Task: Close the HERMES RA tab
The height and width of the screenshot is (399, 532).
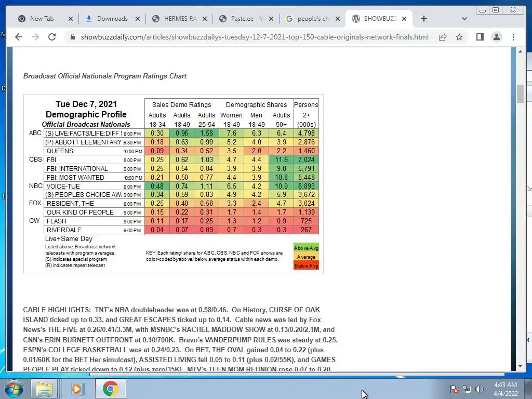Action: [205, 19]
